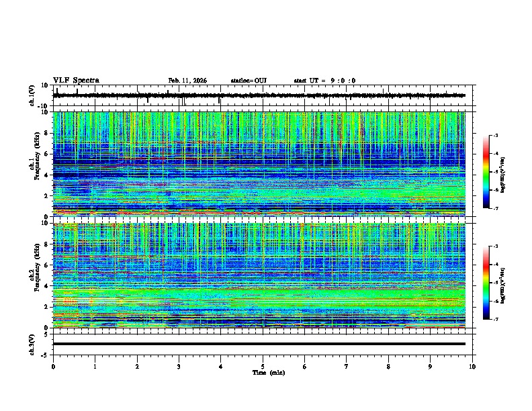
Task: Click tick label "3" on the Time axis
Action: pos(179,367)
